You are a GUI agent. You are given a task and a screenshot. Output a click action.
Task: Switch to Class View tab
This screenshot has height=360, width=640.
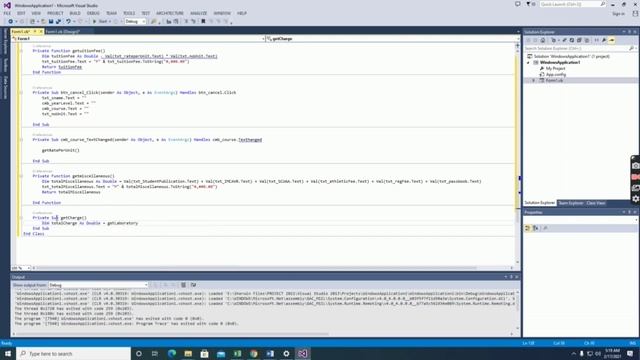point(596,203)
